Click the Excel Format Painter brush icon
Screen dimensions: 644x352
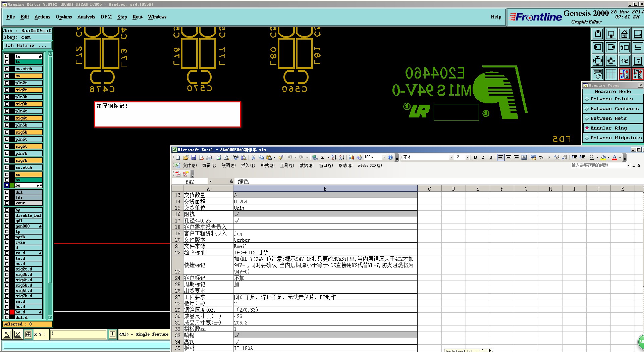click(x=280, y=157)
